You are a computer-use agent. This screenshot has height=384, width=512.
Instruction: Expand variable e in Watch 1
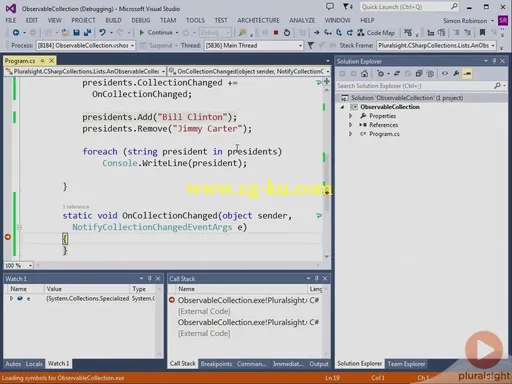pyautogui.click(x=11, y=298)
